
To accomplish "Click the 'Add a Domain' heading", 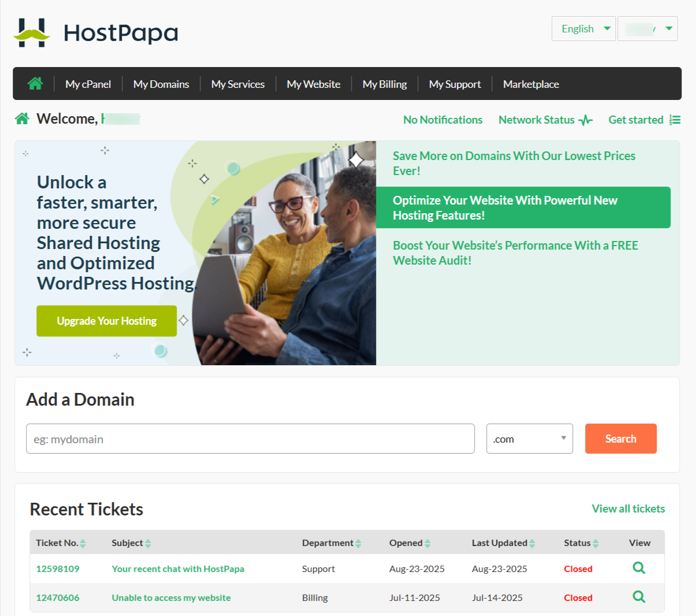I will coord(80,399).
